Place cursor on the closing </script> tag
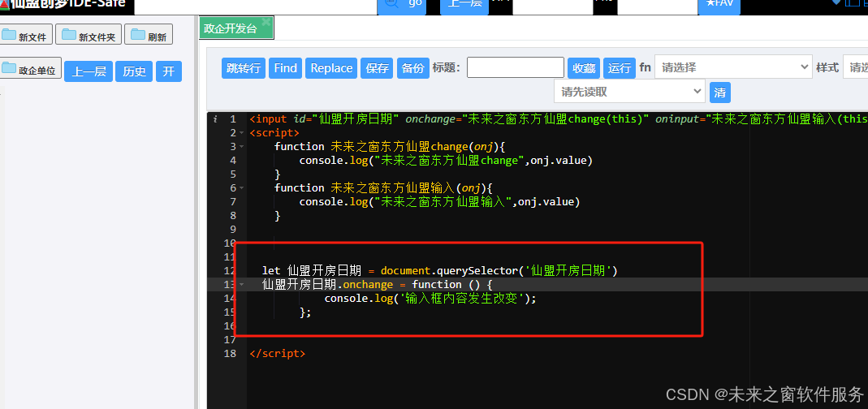The height and width of the screenshot is (409, 868). coord(278,354)
